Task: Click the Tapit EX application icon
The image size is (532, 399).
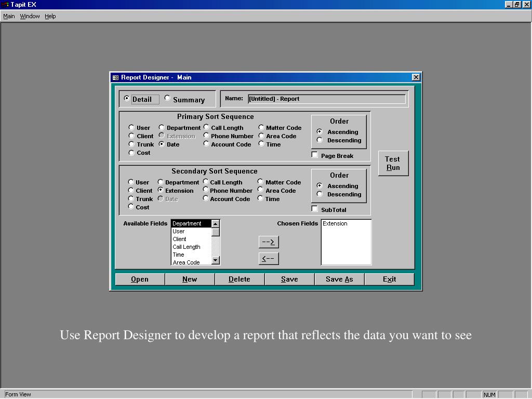Action: [5, 4]
